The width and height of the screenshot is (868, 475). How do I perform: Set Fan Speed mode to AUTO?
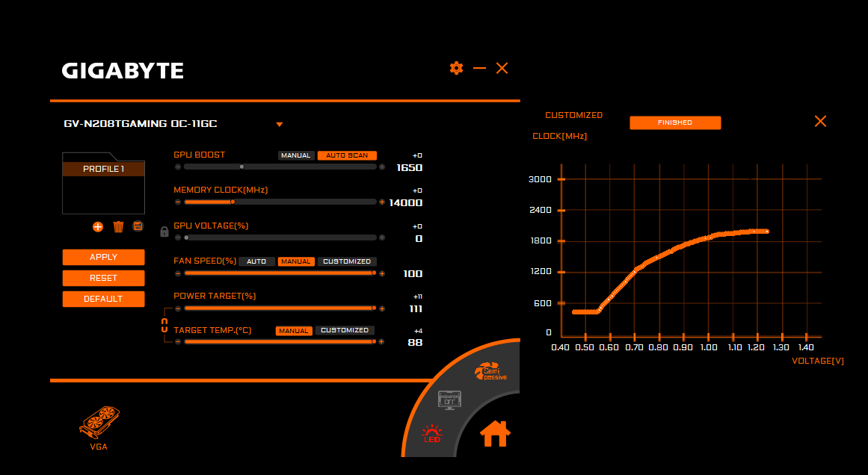[256, 261]
